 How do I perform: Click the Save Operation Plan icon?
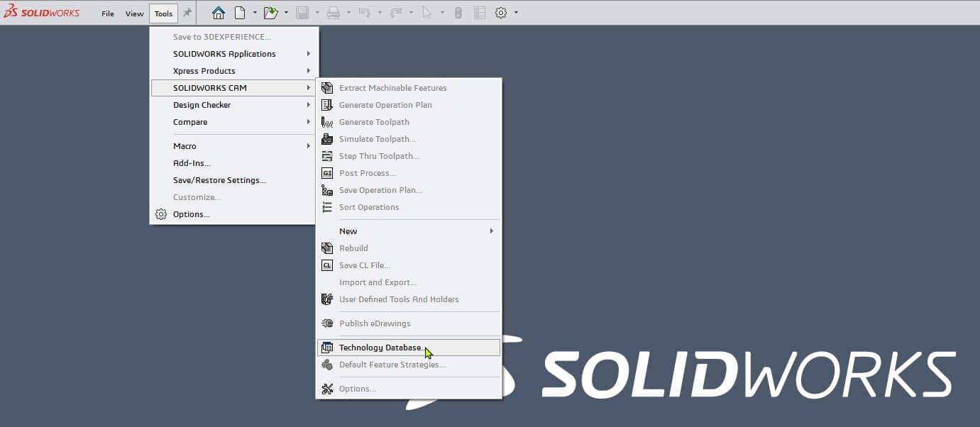click(327, 190)
